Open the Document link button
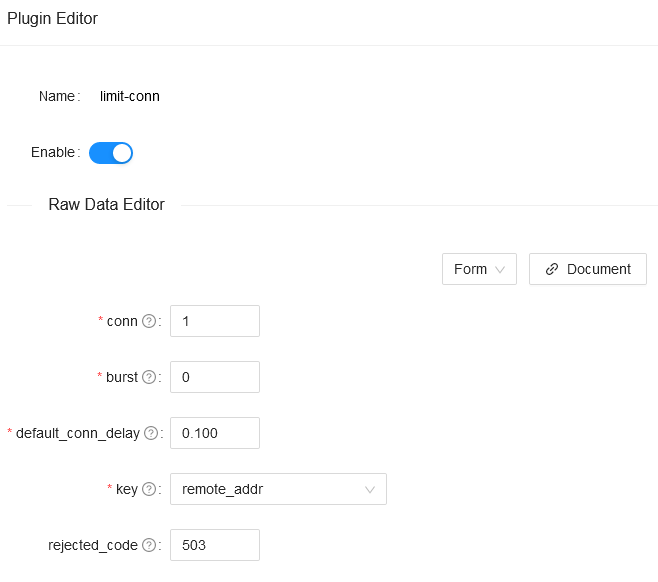This screenshot has width=658, height=582. pyautogui.click(x=588, y=269)
